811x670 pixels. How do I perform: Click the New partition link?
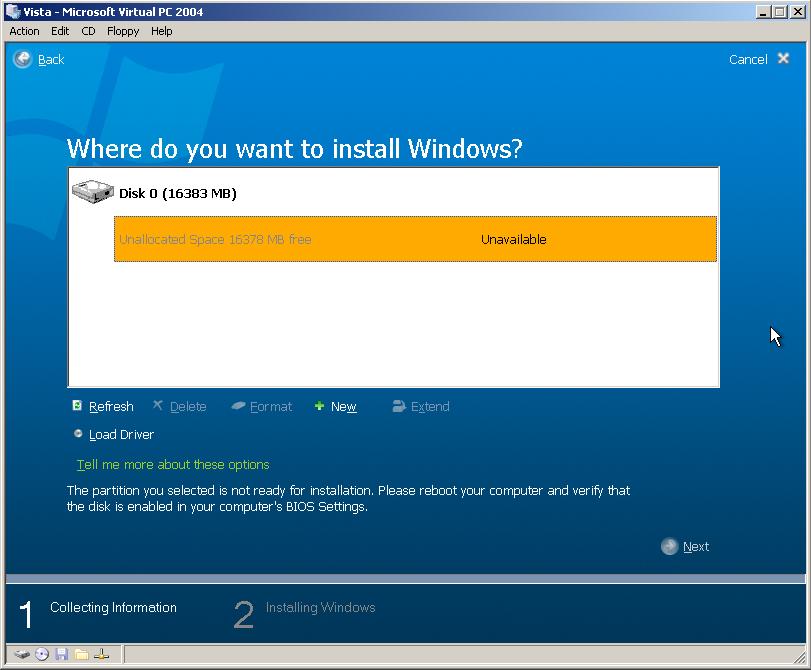click(x=343, y=407)
